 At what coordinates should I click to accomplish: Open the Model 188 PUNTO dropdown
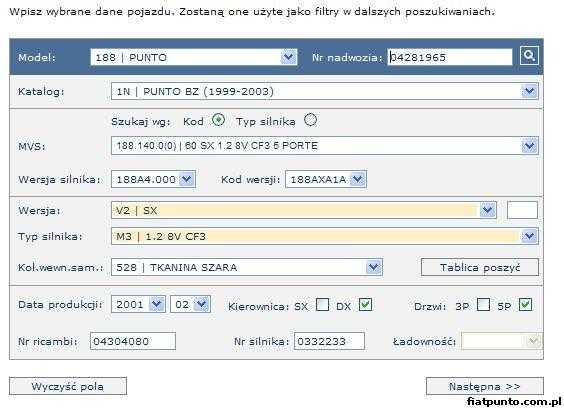point(194,57)
